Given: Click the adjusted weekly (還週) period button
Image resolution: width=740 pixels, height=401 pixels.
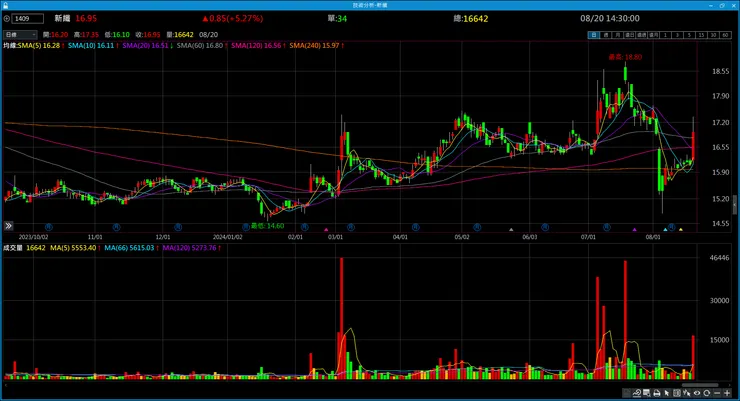Looking at the screenshot, I should click(641, 35).
